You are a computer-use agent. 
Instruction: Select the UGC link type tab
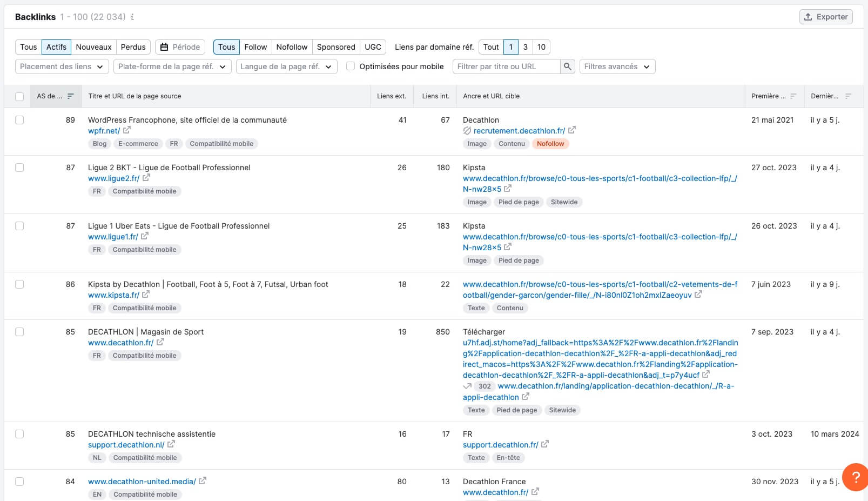(373, 47)
